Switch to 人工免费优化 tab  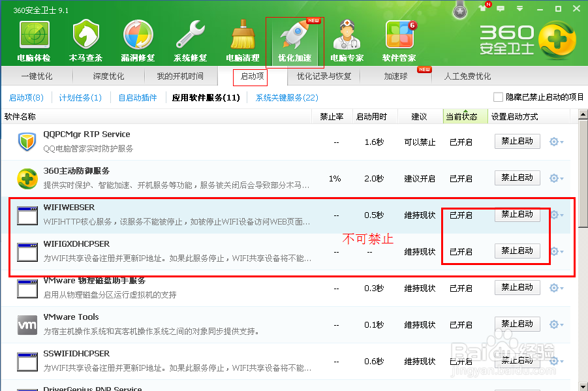[467, 76]
